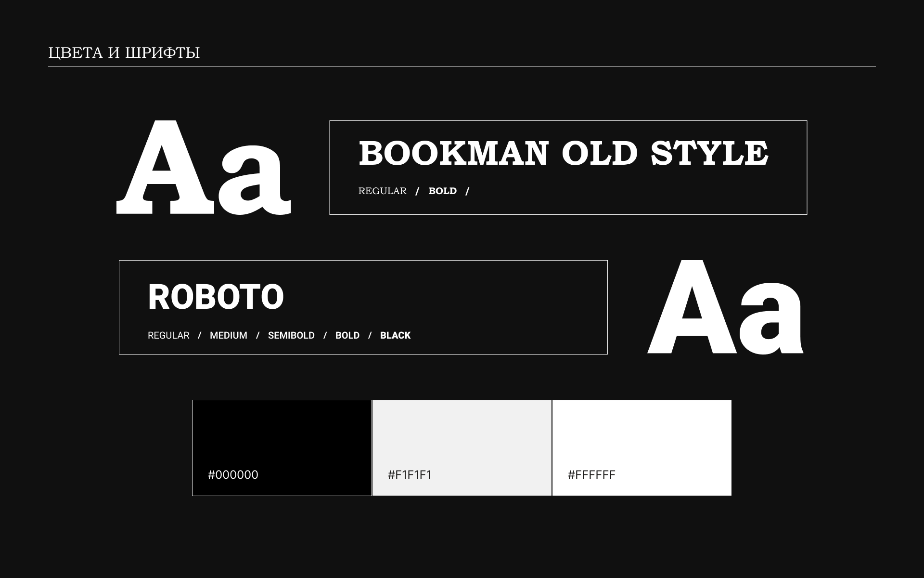Viewport: 924px width, 578px height.
Task: Click the ROBOTO font title
Action: coord(216,297)
